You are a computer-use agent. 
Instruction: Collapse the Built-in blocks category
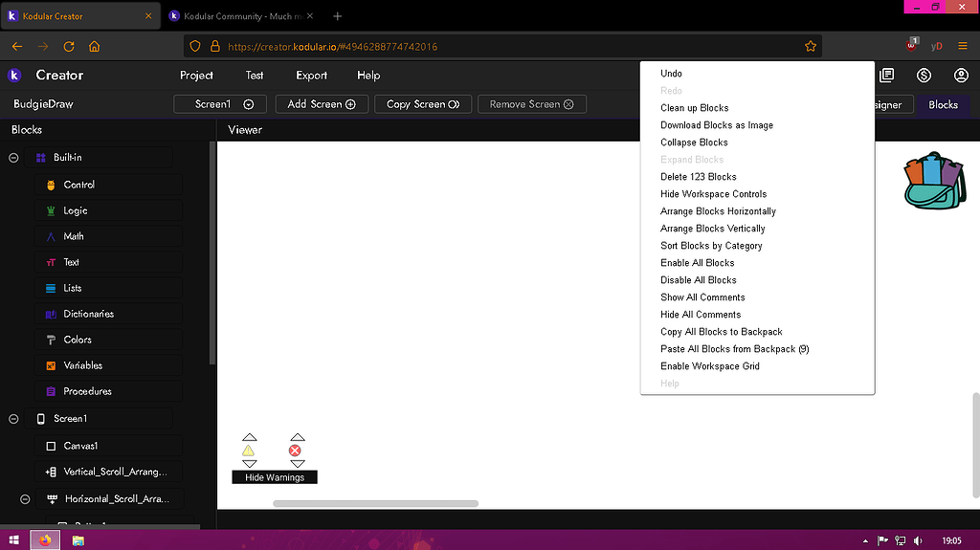click(13, 158)
